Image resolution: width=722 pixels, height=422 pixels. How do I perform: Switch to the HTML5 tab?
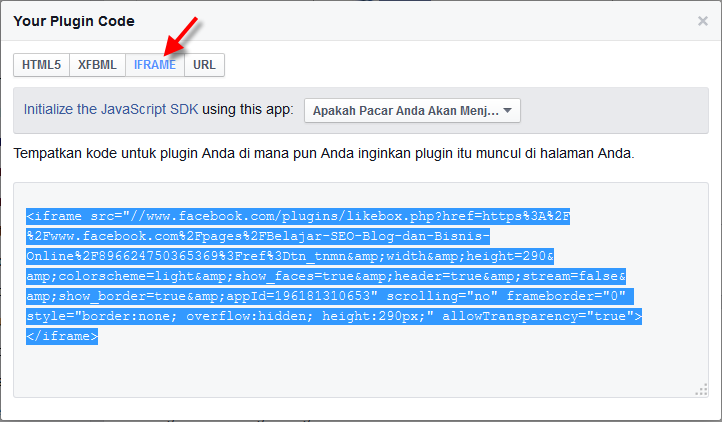coord(41,65)
